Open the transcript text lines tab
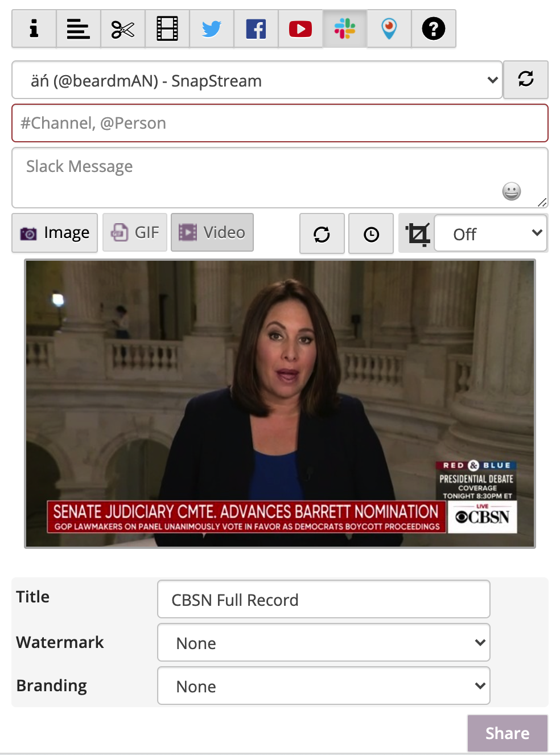This screenshot has height=755, width=560. click(79, 28)
